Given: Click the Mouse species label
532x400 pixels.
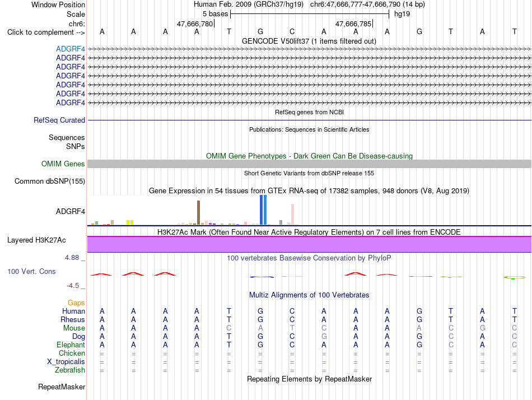Looking at the screenshot, I should pos(74,328).
